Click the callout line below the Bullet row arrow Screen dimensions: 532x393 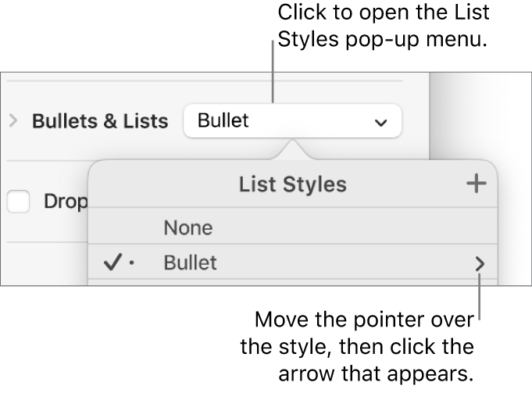pos(479,297)
